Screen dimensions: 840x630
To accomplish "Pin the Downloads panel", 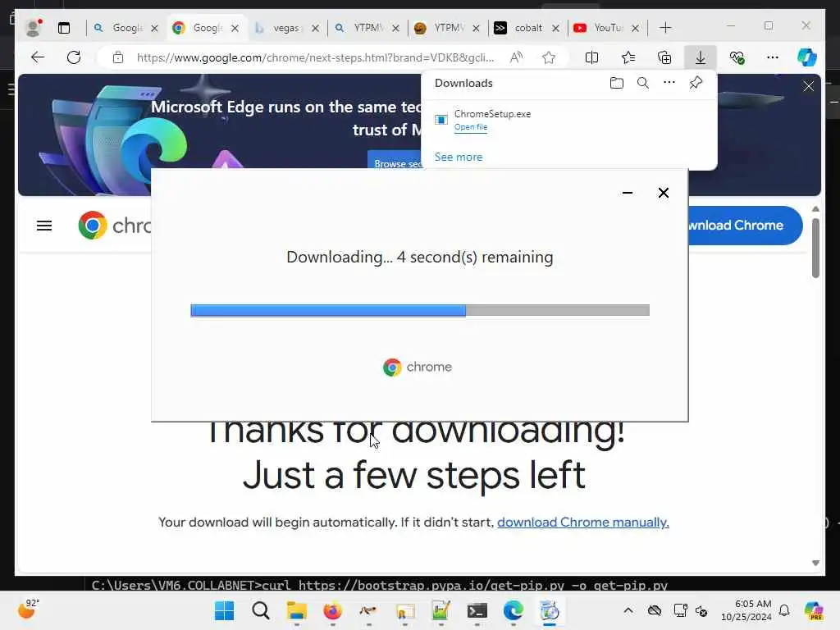I will pyautogui.click(x=696, y=83).
